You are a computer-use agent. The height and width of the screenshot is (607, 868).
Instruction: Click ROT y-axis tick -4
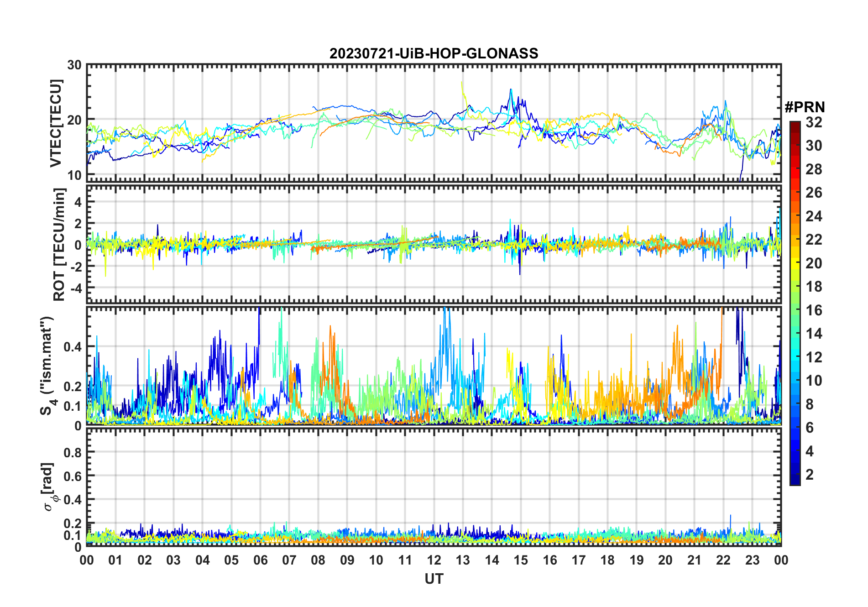76,288
